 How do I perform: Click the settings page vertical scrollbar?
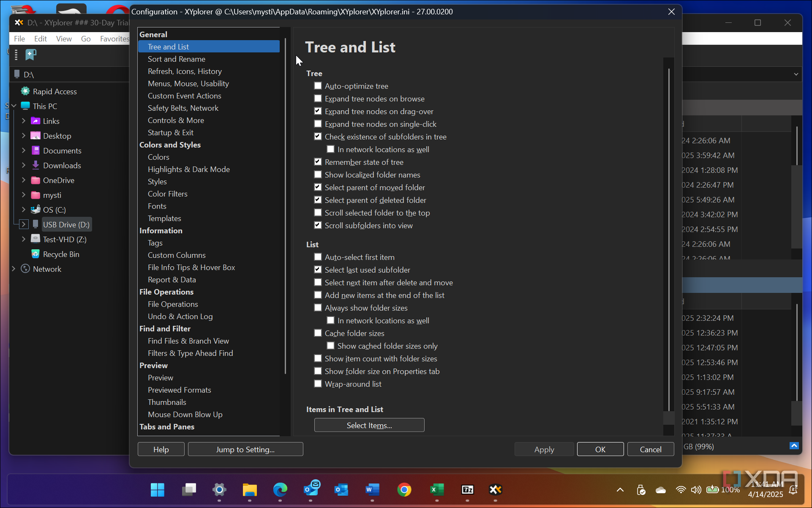(x=669, y=239)
